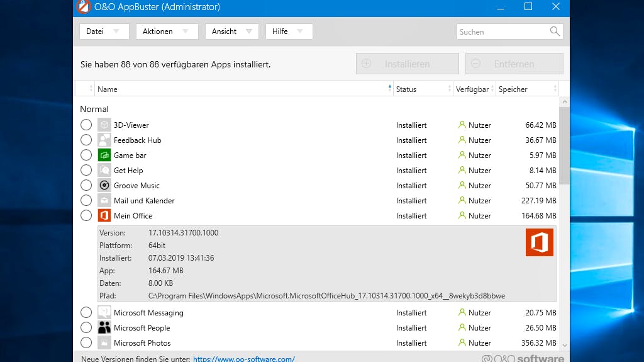Select the Feedback Hub radio button
This screenshot has height=362, width=644.
[86, 140]
